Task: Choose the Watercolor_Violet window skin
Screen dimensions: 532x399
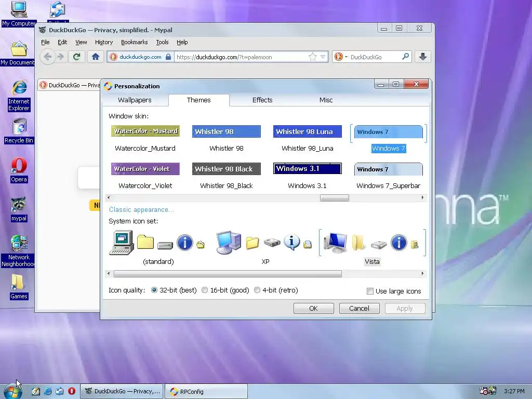Action: coord(145,176)
